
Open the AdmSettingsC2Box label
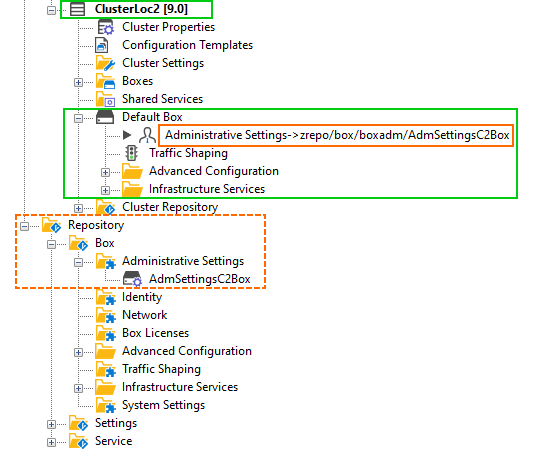coord(200,279)
